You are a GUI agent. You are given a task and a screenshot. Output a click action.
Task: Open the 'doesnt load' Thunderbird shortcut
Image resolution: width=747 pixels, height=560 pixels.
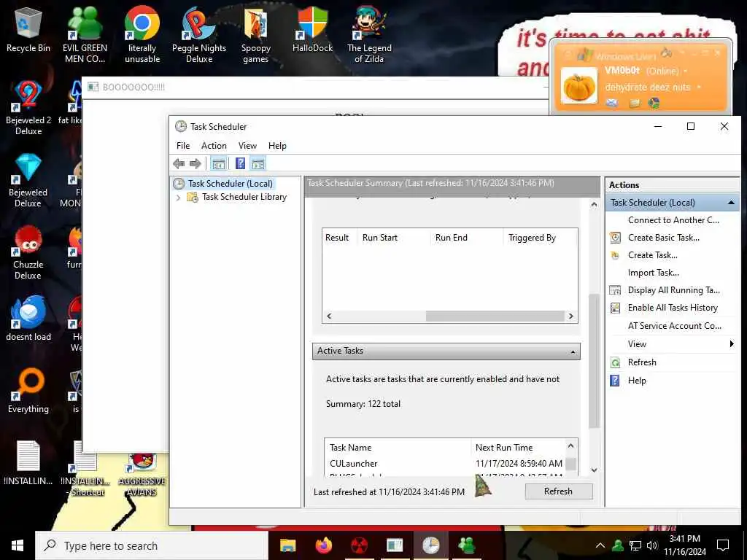[28, 319]
